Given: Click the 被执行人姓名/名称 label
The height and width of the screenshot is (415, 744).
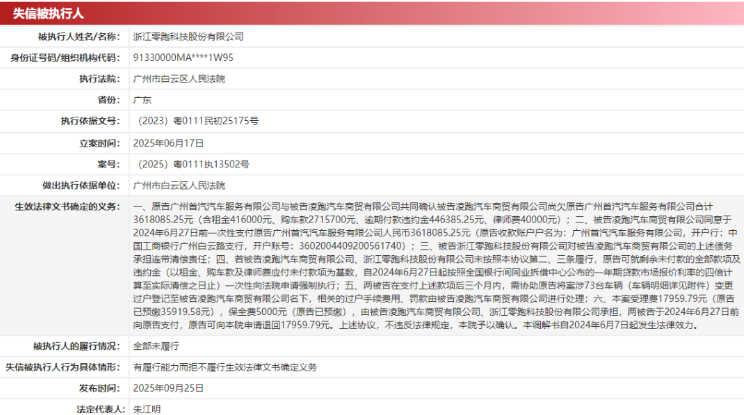Looking at the screenshot, I should coord(79,37).
